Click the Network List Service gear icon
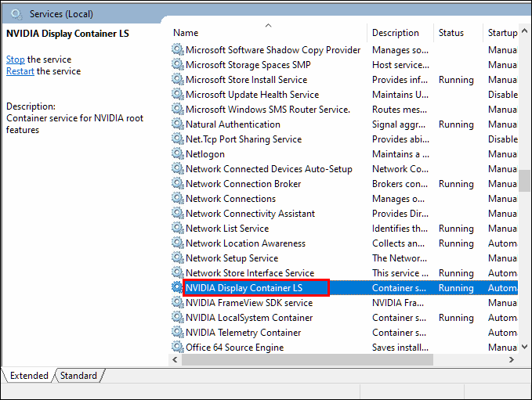Screen dimensions: 532x400 pos(178,229)
